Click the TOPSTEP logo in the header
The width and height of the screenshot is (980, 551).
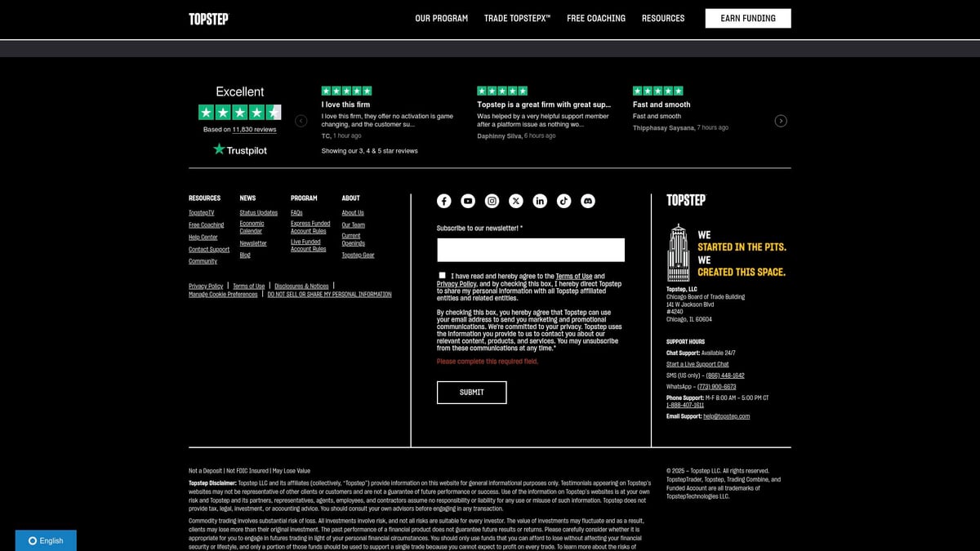208,19
